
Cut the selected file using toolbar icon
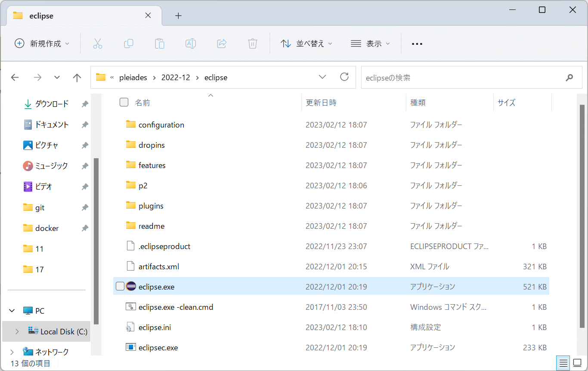(98, 43)
